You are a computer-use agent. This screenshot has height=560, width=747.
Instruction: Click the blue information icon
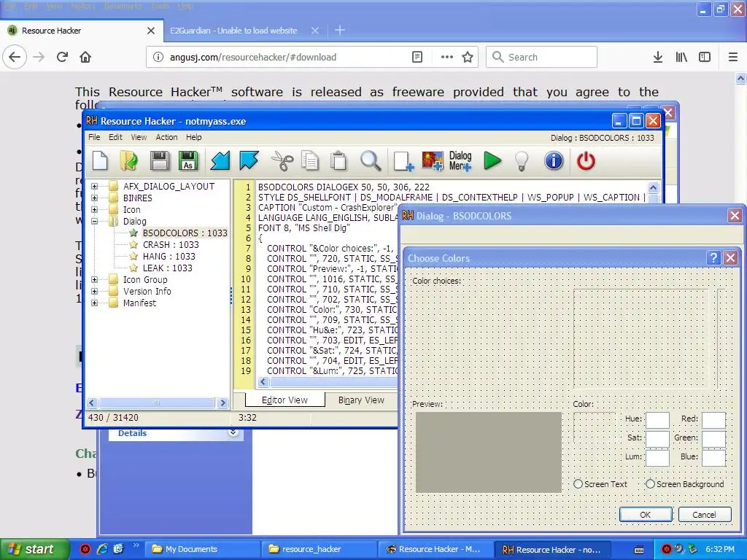click(554, 161)
